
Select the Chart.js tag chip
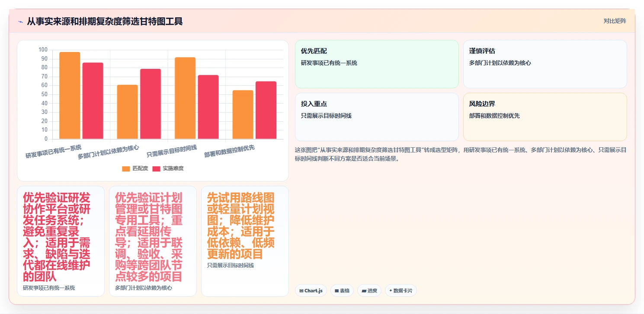point(311,291)
